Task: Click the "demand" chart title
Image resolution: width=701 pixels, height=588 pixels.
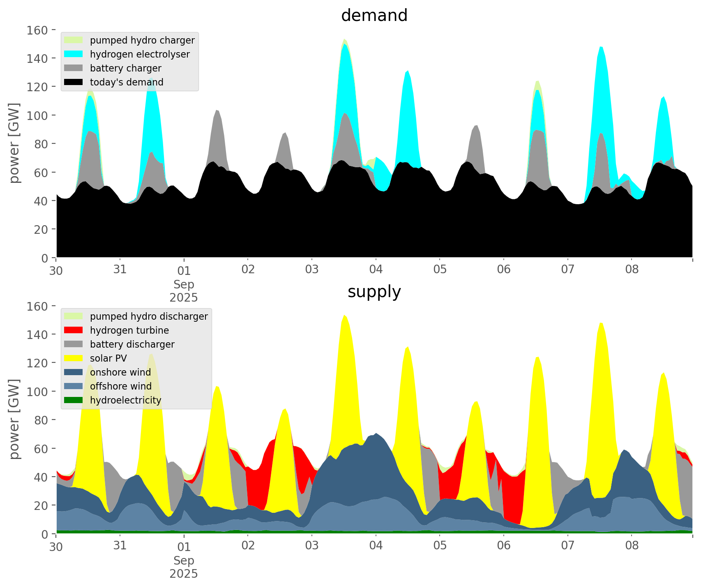Action: (374, 16)
